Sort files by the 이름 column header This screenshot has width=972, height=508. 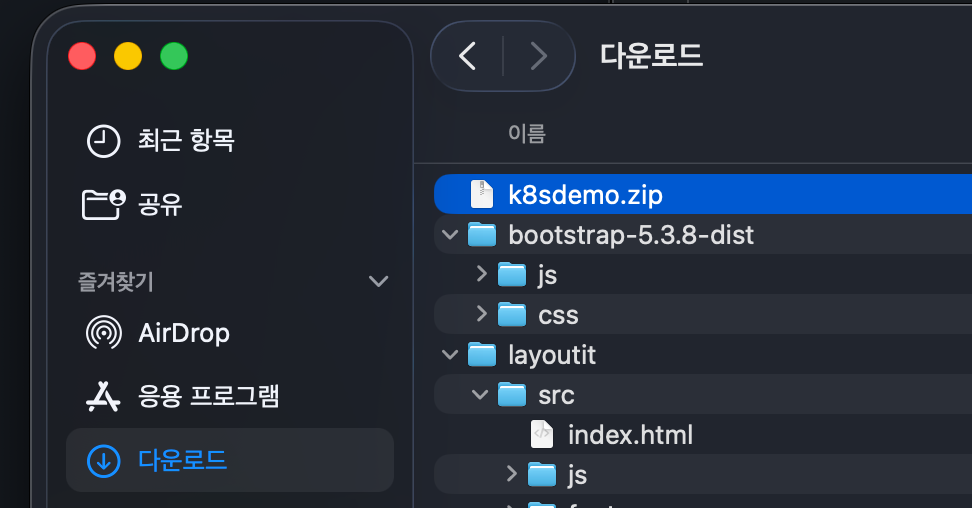click(527, 134)
